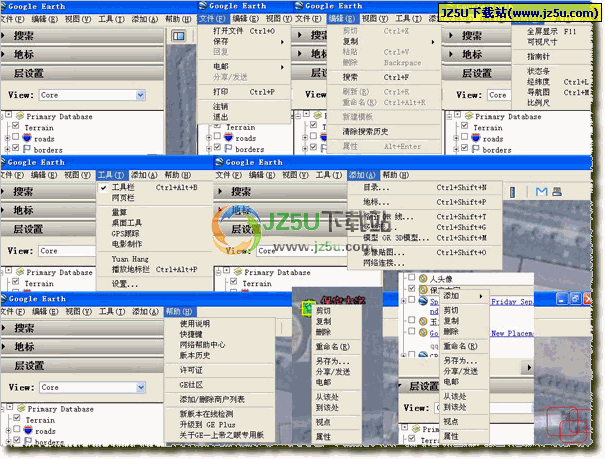Viewport: 605px width, 459px height.
Task: Toggle the borders checkbox in the window with no menu open
Action: tap(16, 148)
